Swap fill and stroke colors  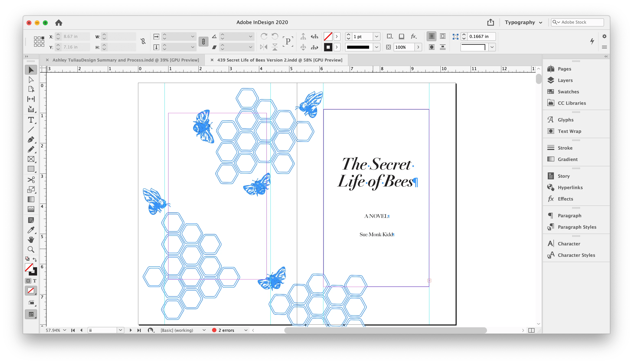[35, 259]
